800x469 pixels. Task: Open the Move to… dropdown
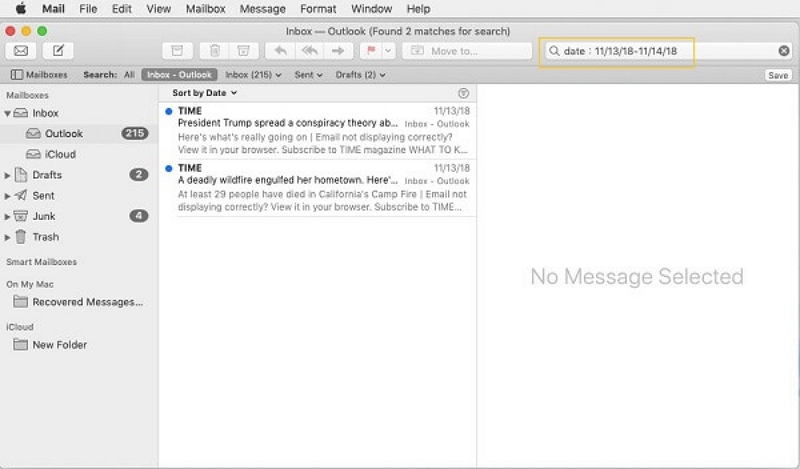467,51
